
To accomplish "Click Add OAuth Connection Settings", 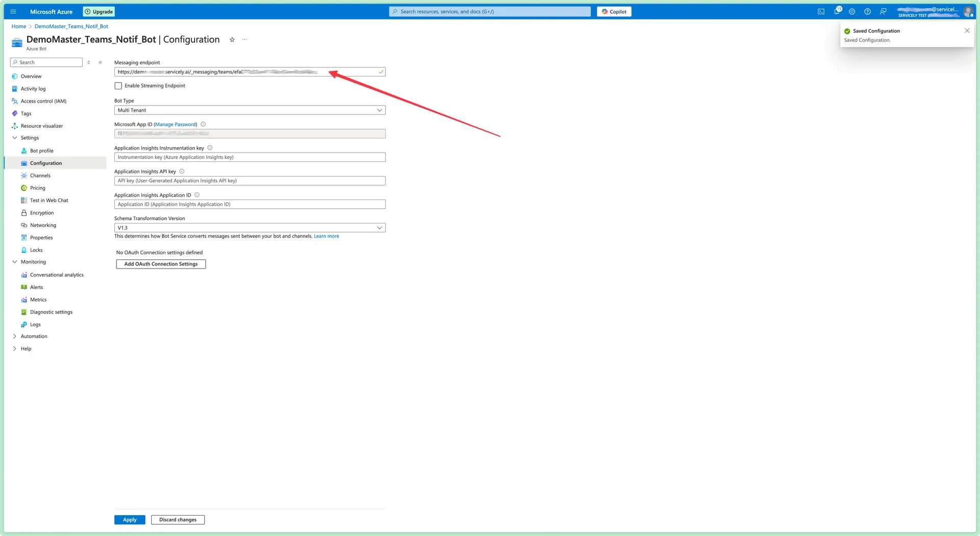I will pyautogui.click(x=161, y=264).
